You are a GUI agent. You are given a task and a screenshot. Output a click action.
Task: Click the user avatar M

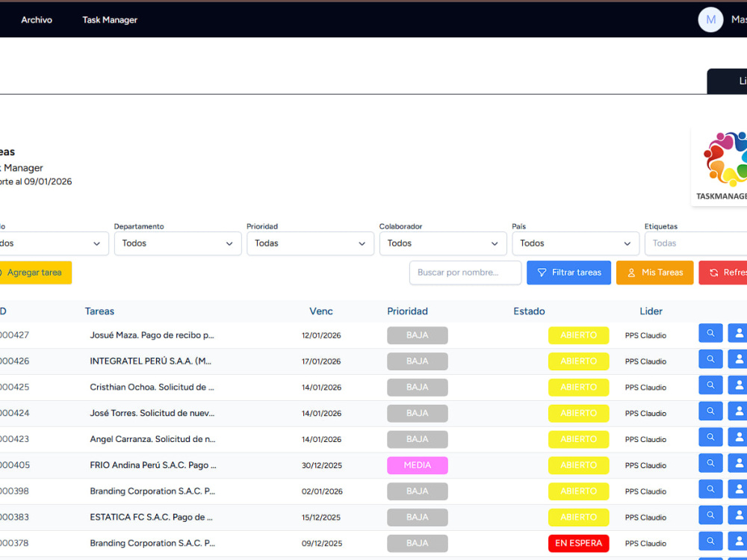coord(710,19)
